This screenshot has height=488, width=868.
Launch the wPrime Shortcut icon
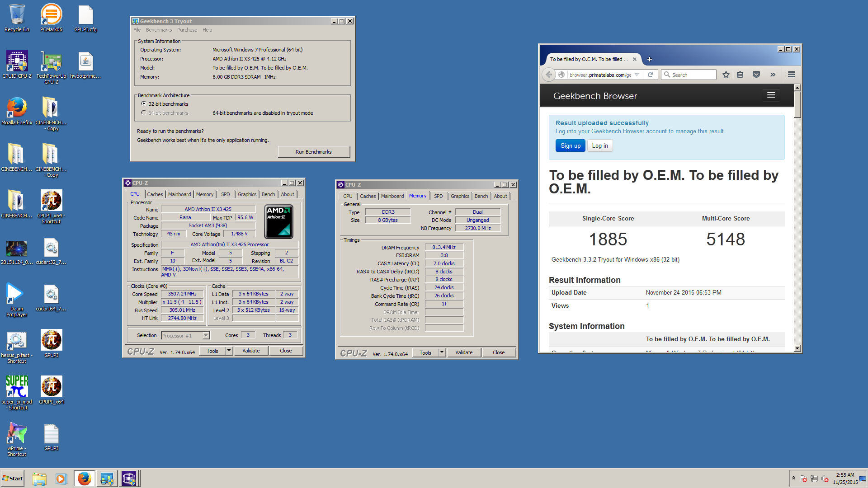click(17, 439)
